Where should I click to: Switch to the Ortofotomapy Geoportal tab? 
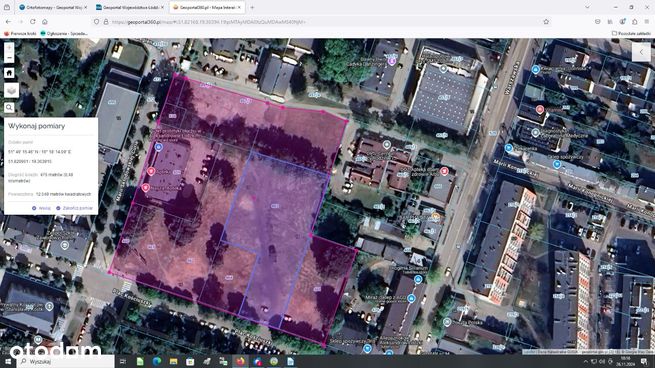pyautogui.click(x=51, y=8)
